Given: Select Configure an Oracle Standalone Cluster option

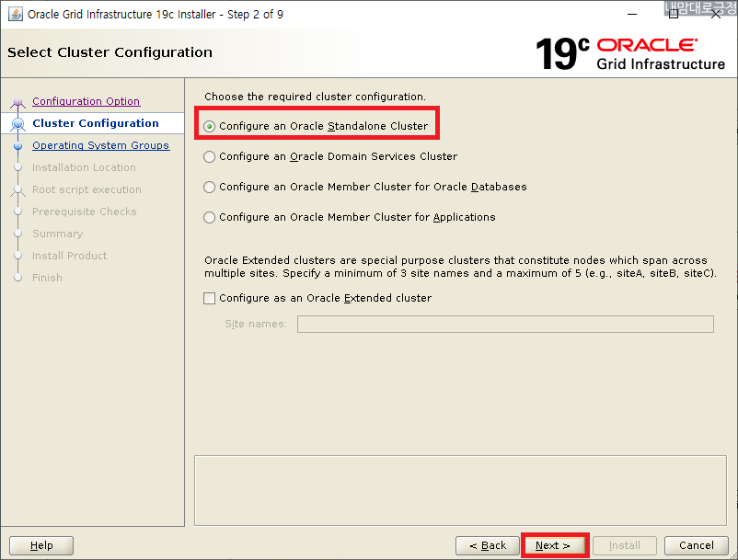Looking at the screenshot, I should click(x=316, y=126).
